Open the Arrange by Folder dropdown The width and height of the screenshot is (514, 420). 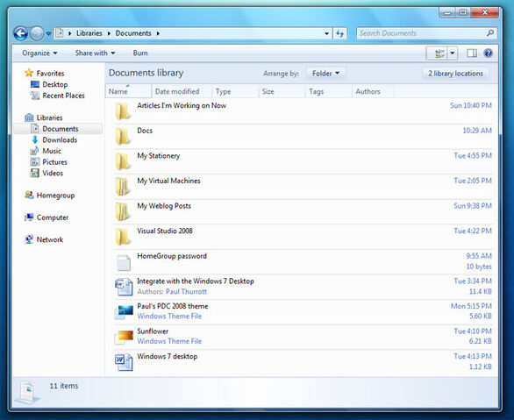point(325,74)
